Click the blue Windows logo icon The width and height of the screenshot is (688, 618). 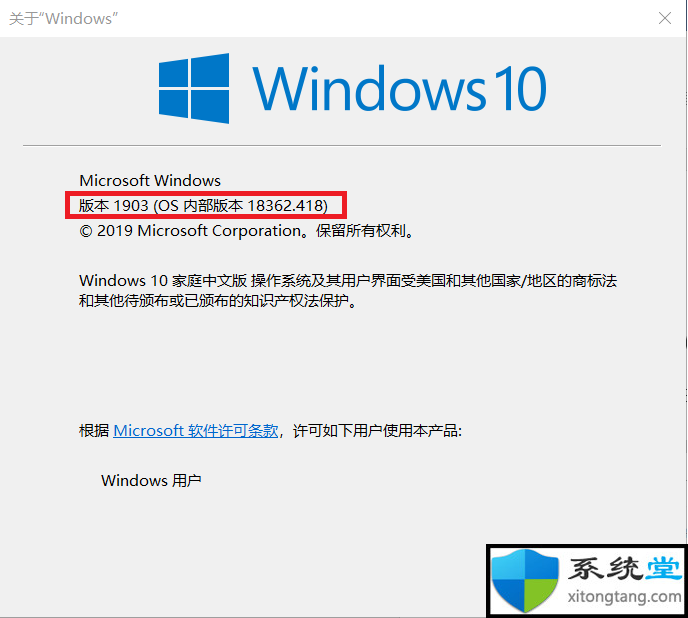pos(194,88)
